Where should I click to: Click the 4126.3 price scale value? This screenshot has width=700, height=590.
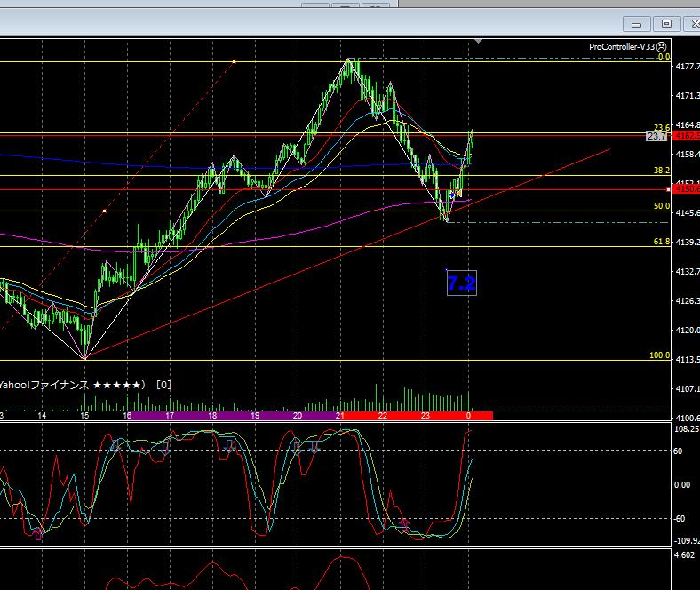[x=688, y=301]
